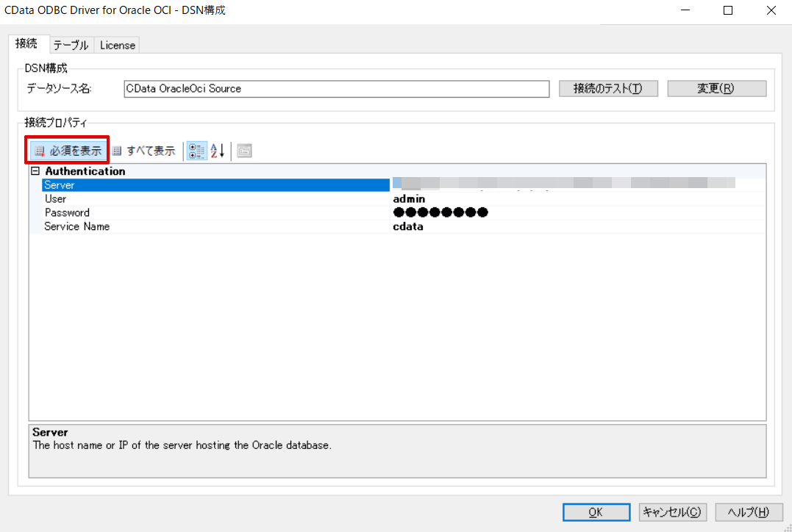Select the Password property label
Screen dimensions: 792x532
click(x=67, y=212)
